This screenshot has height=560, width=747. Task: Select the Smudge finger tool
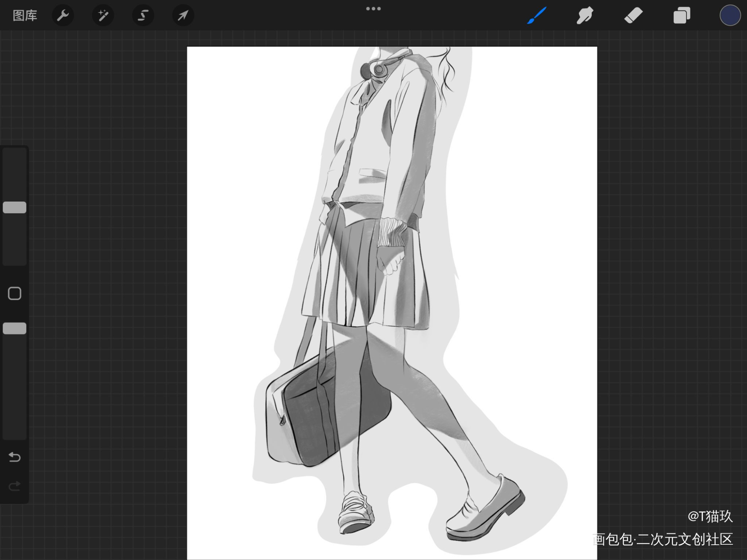(x=585, y=15)
